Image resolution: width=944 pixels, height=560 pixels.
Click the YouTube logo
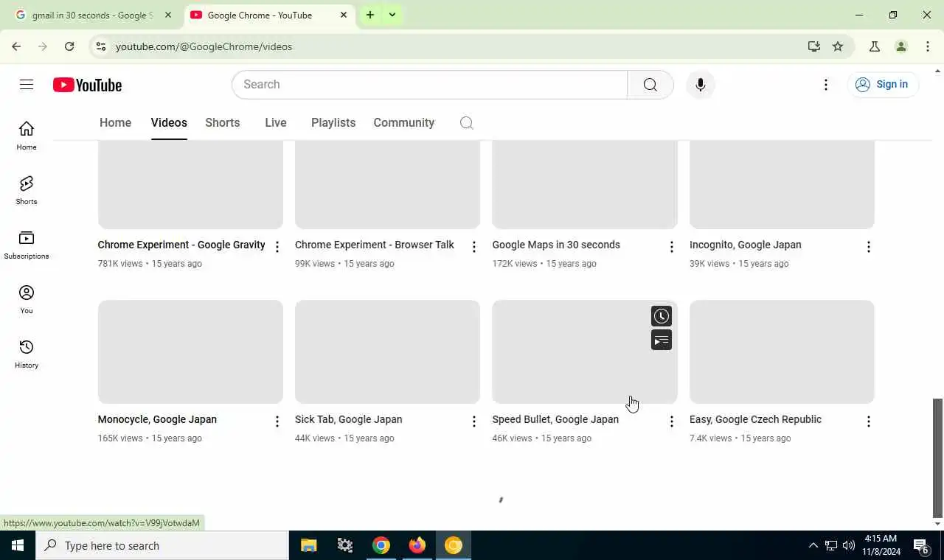coord(87,85)
